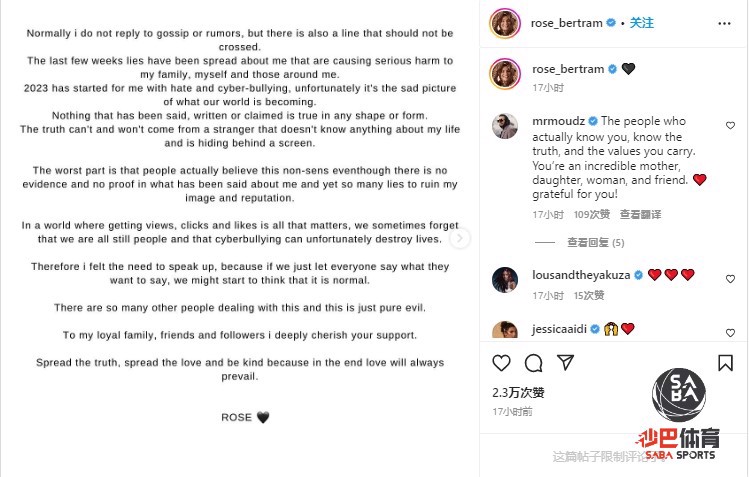The height and width of the screenshot is (477, 749).
Task: Like jessicaaidi's comment with small heart
Action: [x=727, y=329]
